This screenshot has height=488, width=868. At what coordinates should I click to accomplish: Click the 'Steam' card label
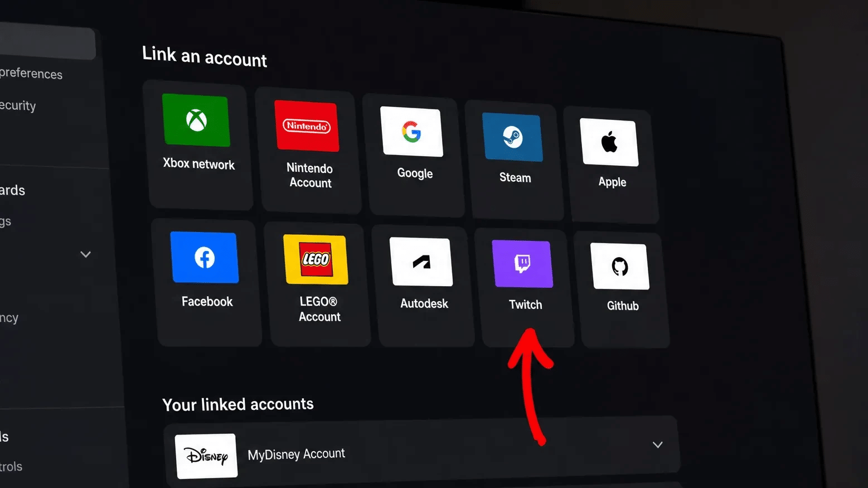(515, 177)
